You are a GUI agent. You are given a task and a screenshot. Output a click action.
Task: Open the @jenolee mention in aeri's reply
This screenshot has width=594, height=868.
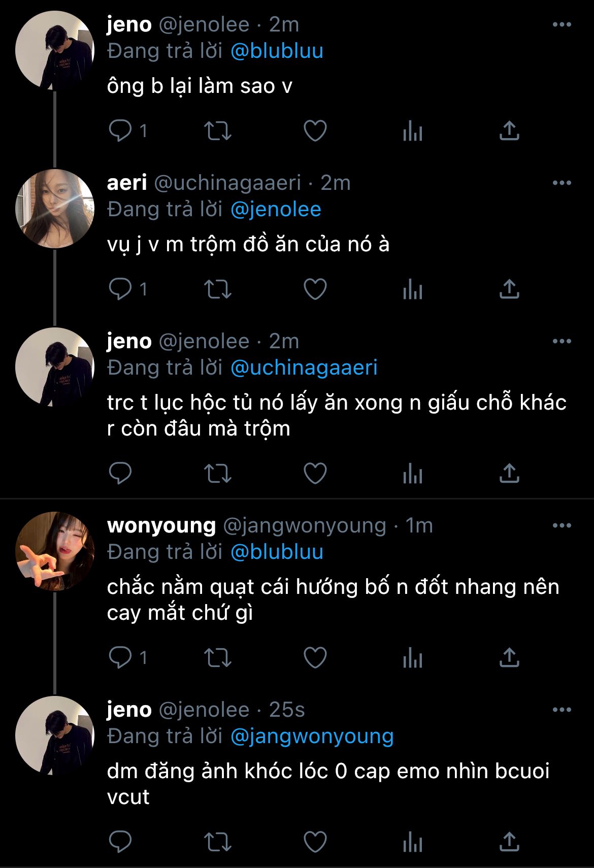tap(276, 209)
